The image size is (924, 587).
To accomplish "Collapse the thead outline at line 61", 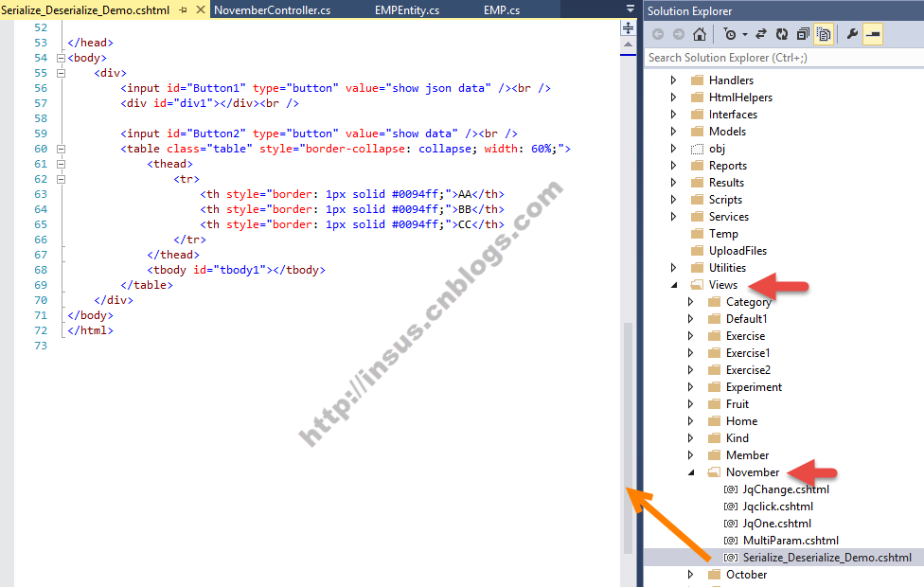I will coord(61,165).
